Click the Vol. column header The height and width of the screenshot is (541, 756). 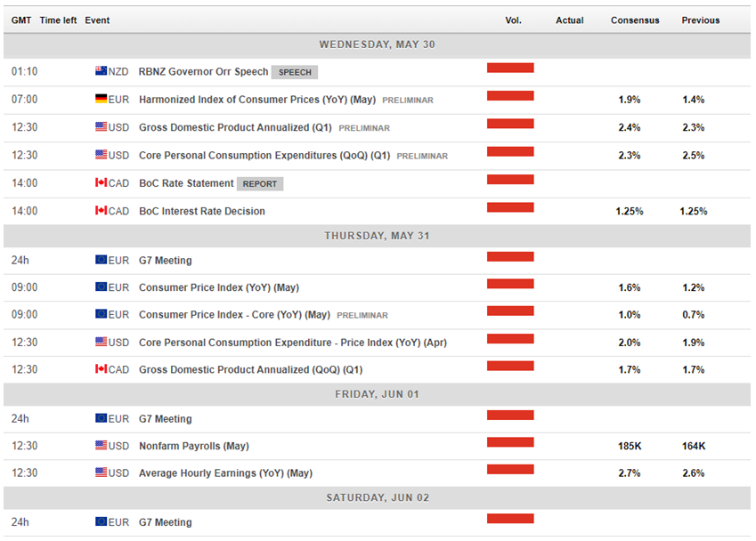(513, 20)
